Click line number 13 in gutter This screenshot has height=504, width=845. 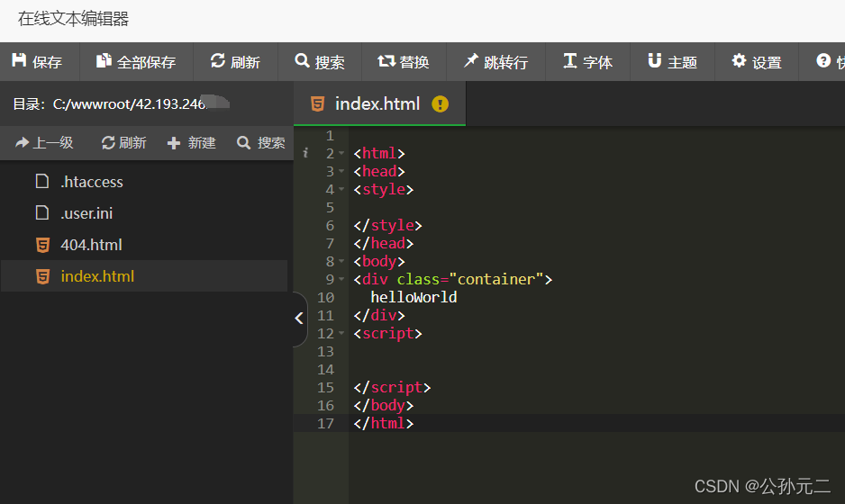point(325,352)
